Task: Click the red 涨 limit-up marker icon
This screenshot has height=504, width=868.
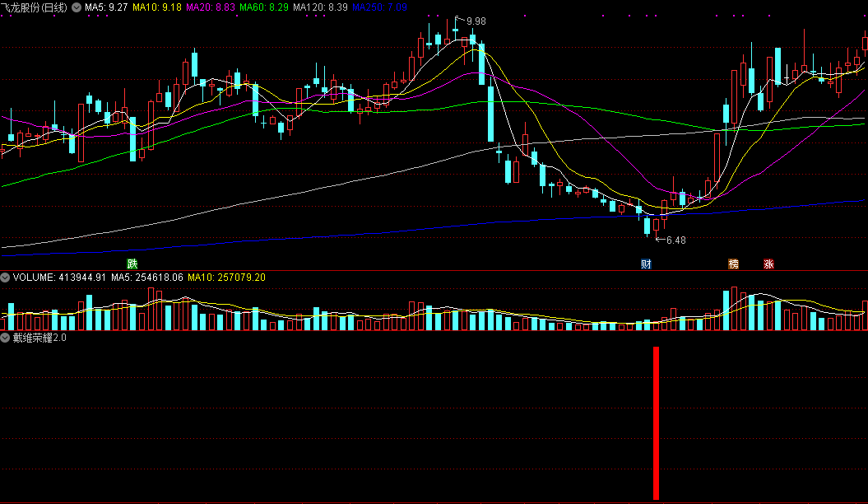Action: pyautogui.click(x=768, y=264)
